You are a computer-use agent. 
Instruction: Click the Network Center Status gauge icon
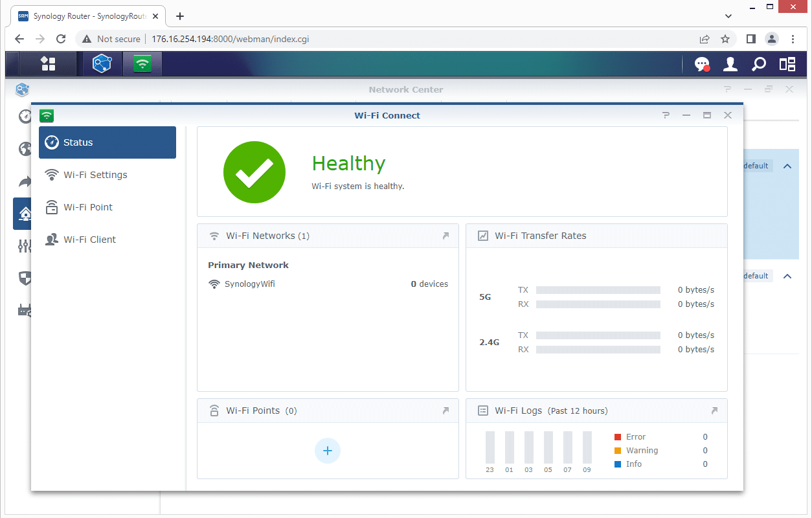pos(25,117)
